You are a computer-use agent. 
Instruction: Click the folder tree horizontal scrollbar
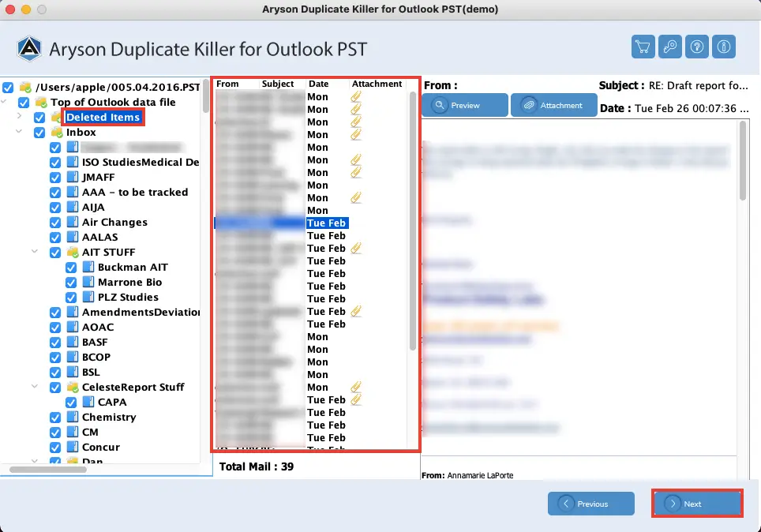pyautogui.click(x=48, y=470)
